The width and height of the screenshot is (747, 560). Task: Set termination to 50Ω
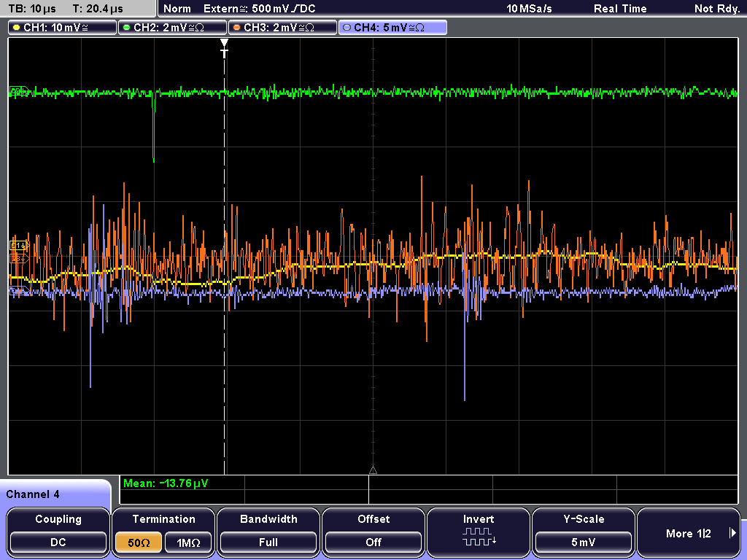[139, 542]
